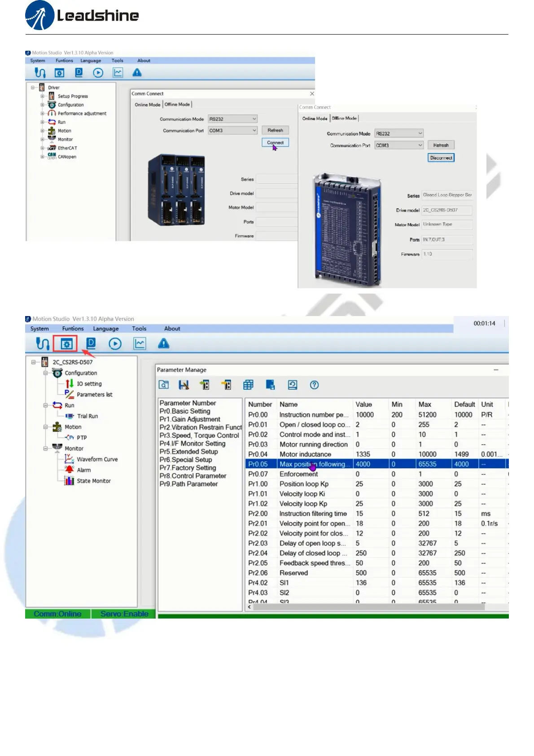534x756 pixels.
Task: Select Performance adjustment in the Driver tree
Action: [82, 114]
